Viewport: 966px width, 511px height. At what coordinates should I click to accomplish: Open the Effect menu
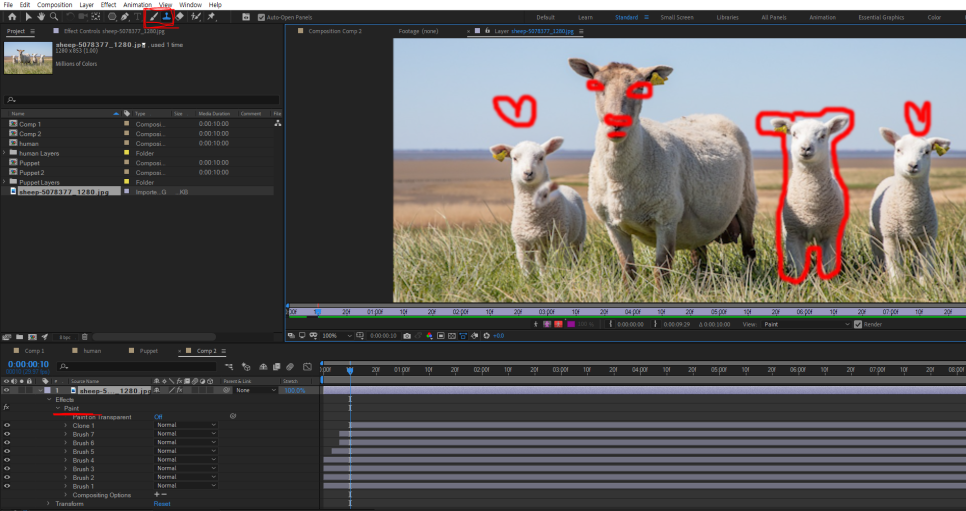tap(108, 4)
